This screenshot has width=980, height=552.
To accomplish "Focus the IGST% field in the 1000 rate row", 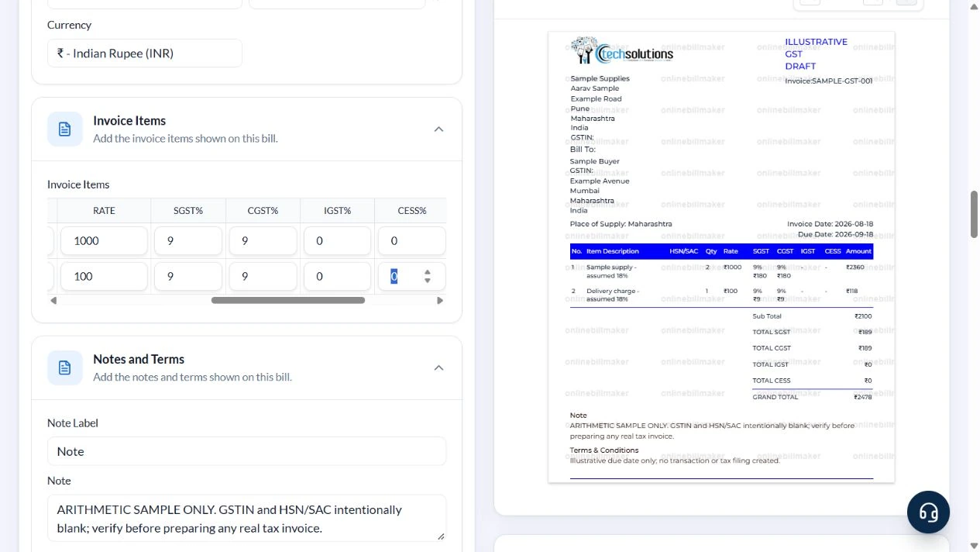I will point(337,240).
